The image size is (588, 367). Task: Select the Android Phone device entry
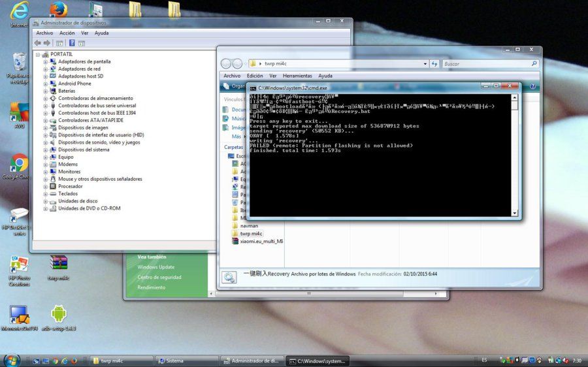(74, 84)
